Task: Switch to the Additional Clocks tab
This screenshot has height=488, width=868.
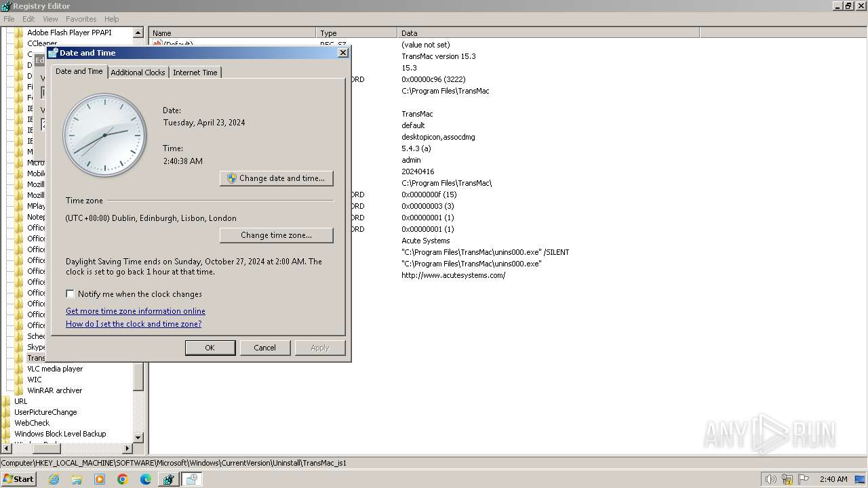Action: click(138, 73)
